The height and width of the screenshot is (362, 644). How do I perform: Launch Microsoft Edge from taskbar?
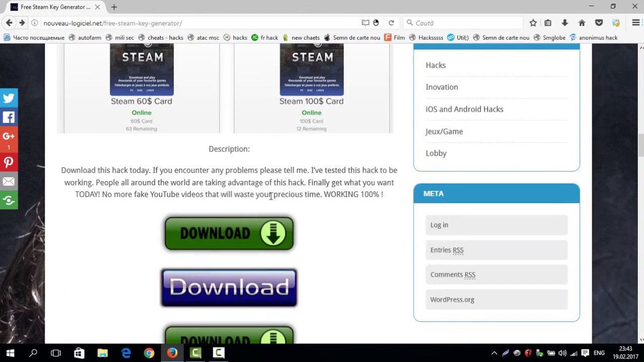tap(126, 353)
